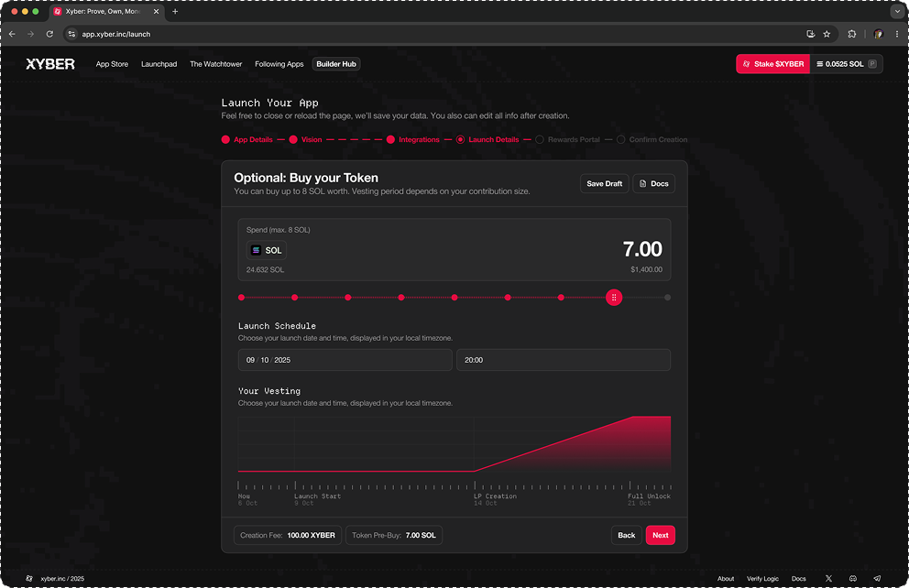Click the last dot on spend slider
The height and width of the screenshot is (588, 909).
click(667, 298)
